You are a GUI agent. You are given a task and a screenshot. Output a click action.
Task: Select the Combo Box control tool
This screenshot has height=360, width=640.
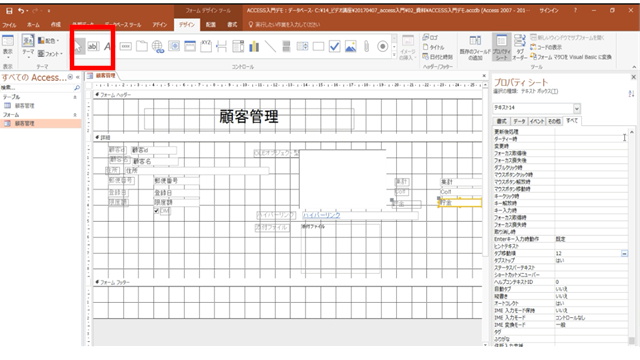click(238, 47)
